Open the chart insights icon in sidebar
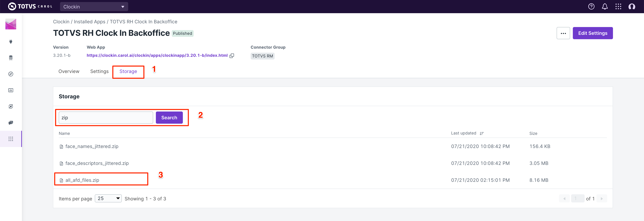Image resolution: width=644 pixels, height=221 pixels. (x=11, y=90)
